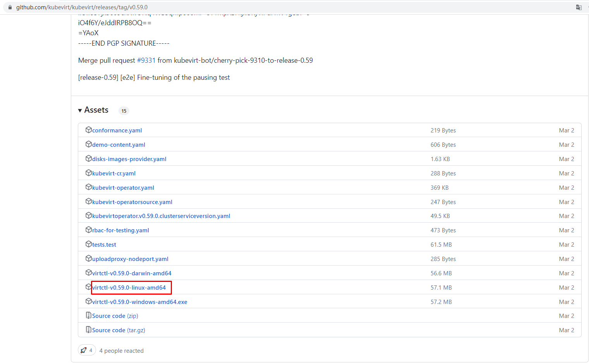
Task: Click the zip file icon beside Source code (tar.gz)
Action: pyautogui.click(x=89, y=330)
